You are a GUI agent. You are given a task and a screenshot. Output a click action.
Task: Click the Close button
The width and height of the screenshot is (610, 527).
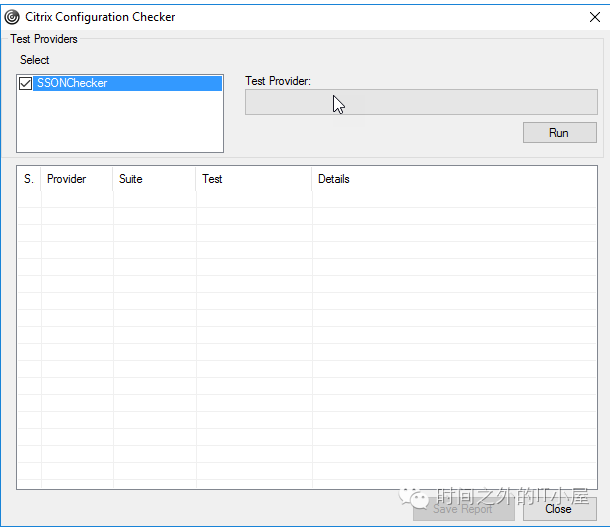(559, 509)
